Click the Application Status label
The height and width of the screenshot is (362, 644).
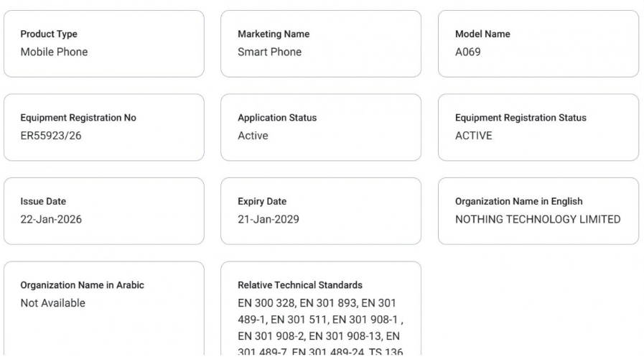click(x=277, y=119)
